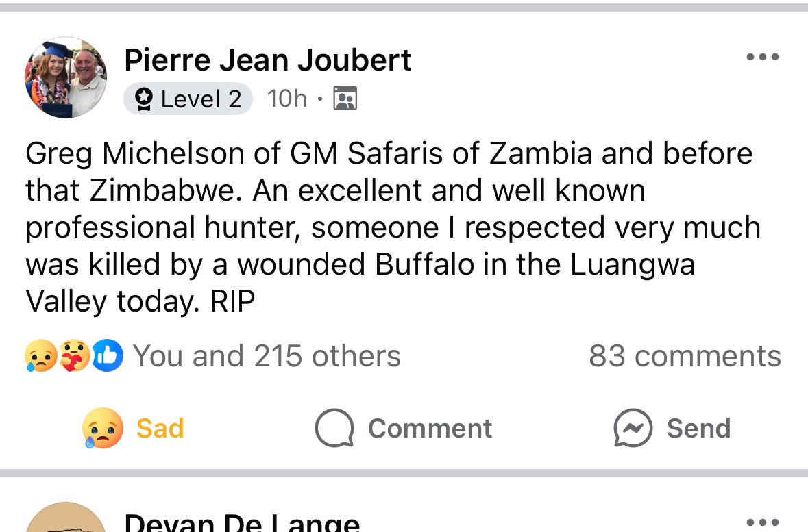Screen dimensions: 808x532
Task: View the "You and 215 others" reactions list
Action: (x=267, y=357)
